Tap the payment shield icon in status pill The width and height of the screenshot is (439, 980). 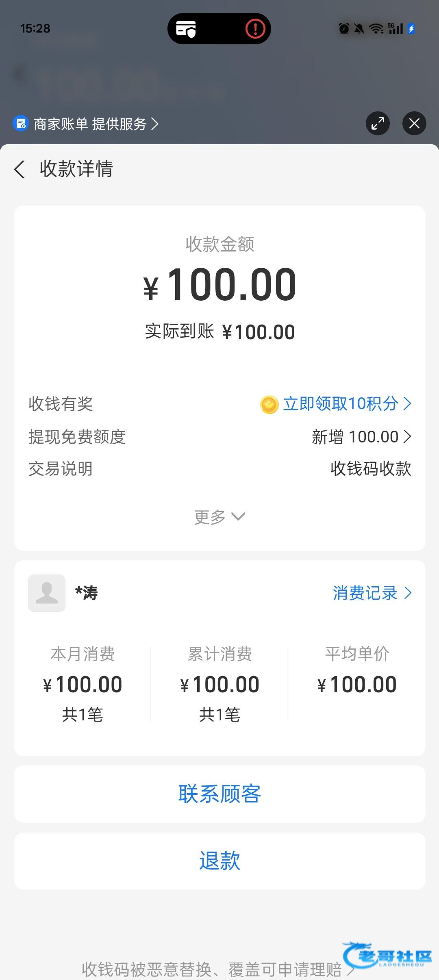point(186,29)
